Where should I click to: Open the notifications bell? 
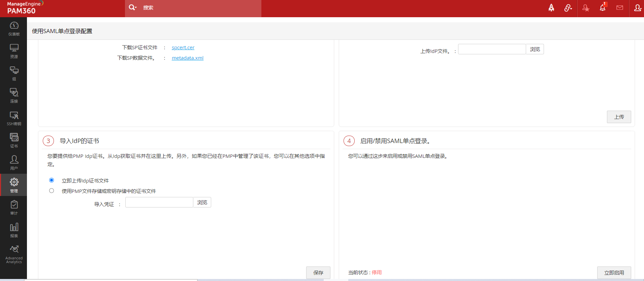pos(603,7)
